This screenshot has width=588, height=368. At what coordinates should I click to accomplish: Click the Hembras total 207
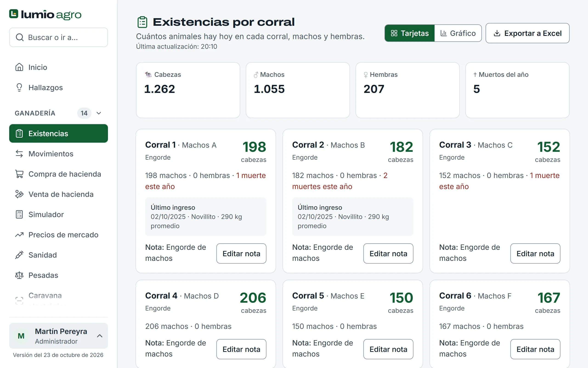point(374,89)
